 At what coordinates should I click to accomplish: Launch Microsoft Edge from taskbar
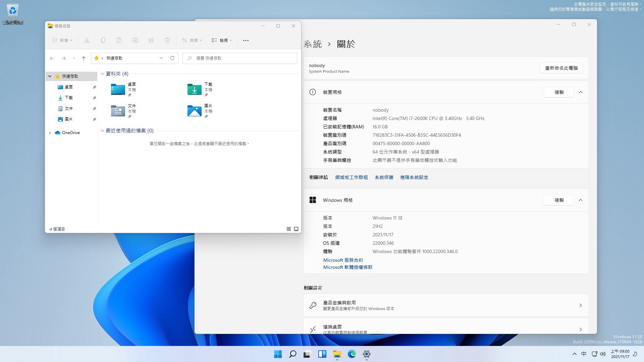click(352, 354)
